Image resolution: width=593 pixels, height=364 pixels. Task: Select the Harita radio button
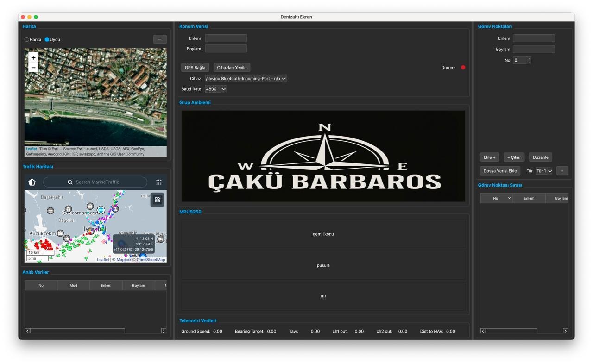tap(27, 39)
